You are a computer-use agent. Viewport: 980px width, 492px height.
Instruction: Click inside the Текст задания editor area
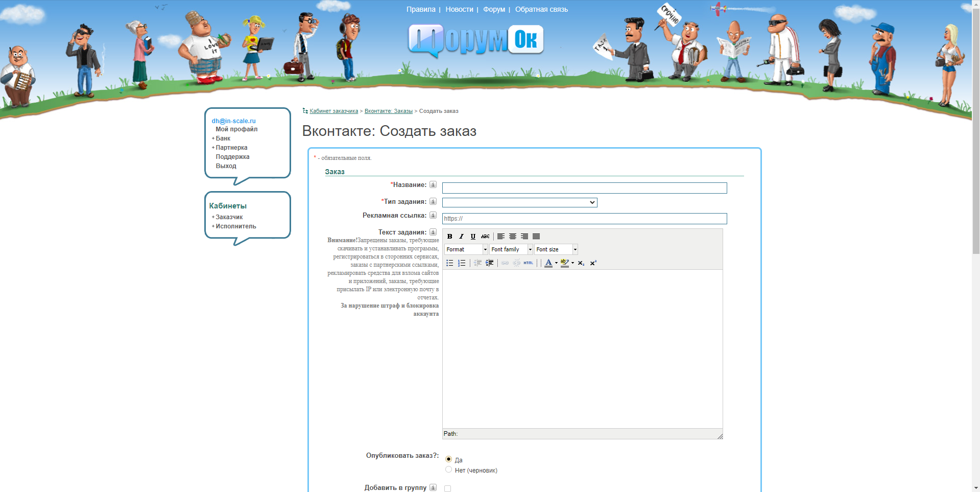(x=582, y=349)
